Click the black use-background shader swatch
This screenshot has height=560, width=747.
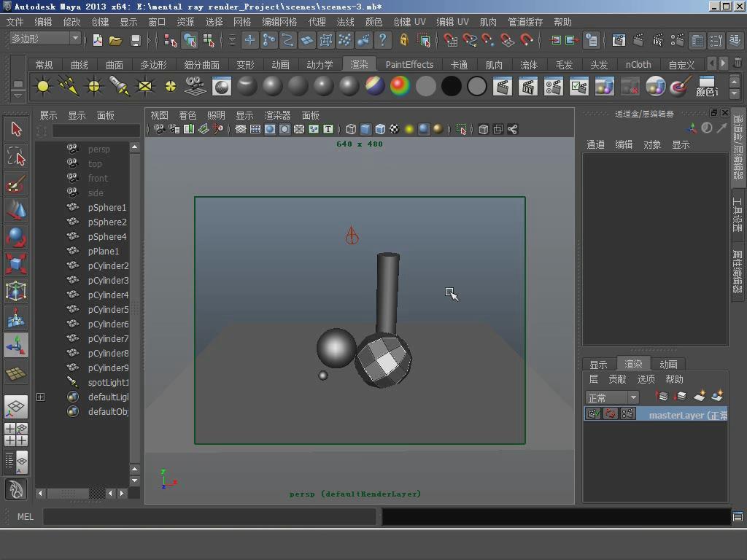451,86
